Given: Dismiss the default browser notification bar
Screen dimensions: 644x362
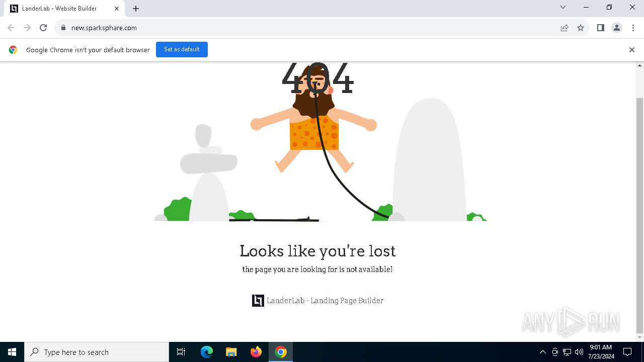Looking at the screenshot, I should [632, 50].
